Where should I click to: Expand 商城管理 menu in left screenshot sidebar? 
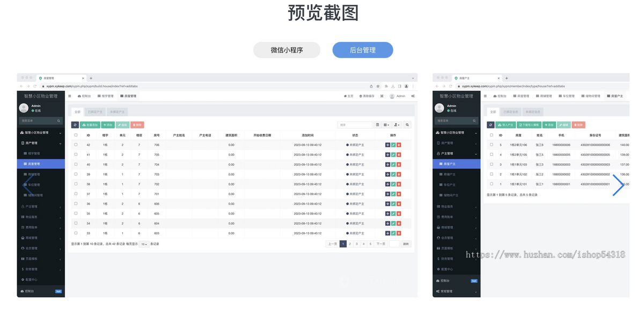point(41,238)
